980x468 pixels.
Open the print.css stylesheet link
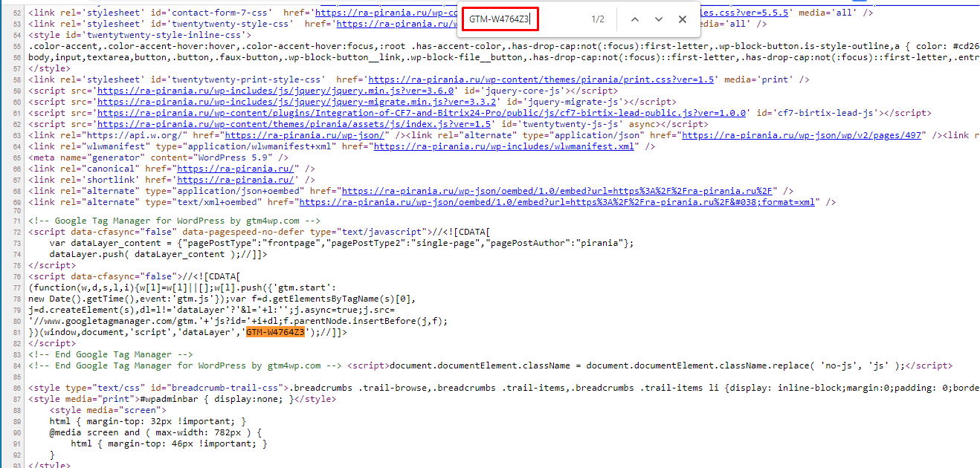[x=541, y=79]
